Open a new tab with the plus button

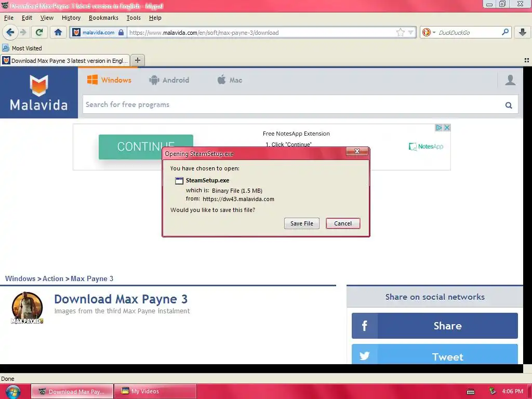point(137,60)
